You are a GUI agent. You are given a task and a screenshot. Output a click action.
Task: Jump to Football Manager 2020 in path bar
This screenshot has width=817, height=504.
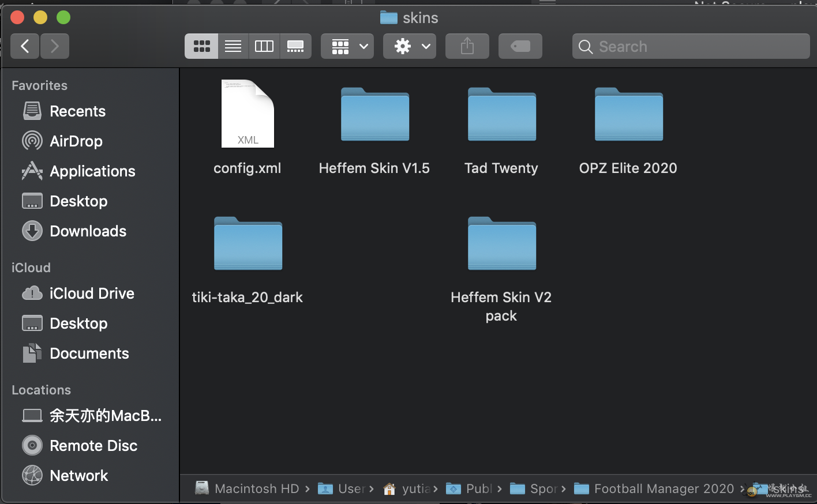(x=654, y=489)
